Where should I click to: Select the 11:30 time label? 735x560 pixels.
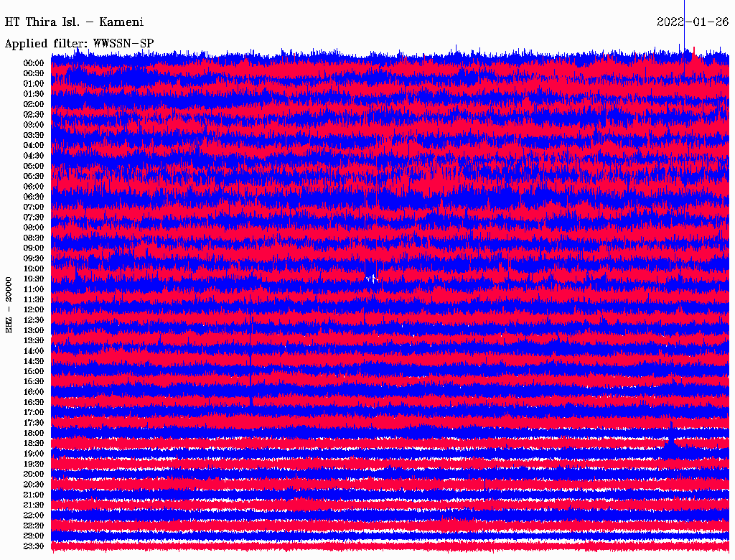(34, 299)
